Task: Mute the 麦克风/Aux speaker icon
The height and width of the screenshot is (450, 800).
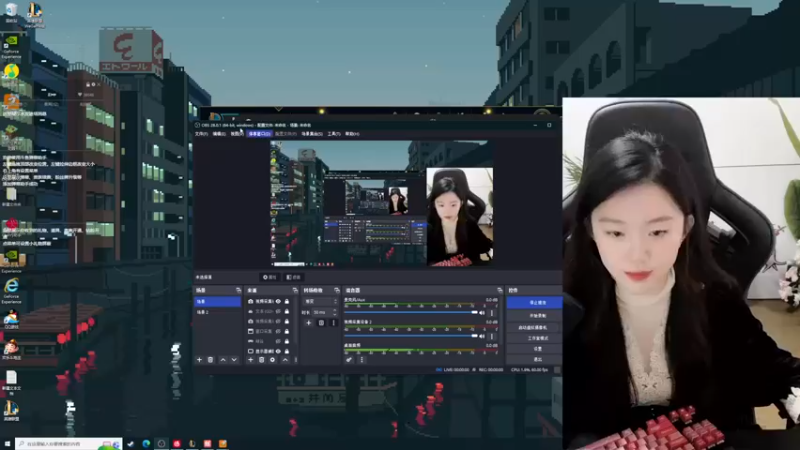Action: tap(482, 312)
